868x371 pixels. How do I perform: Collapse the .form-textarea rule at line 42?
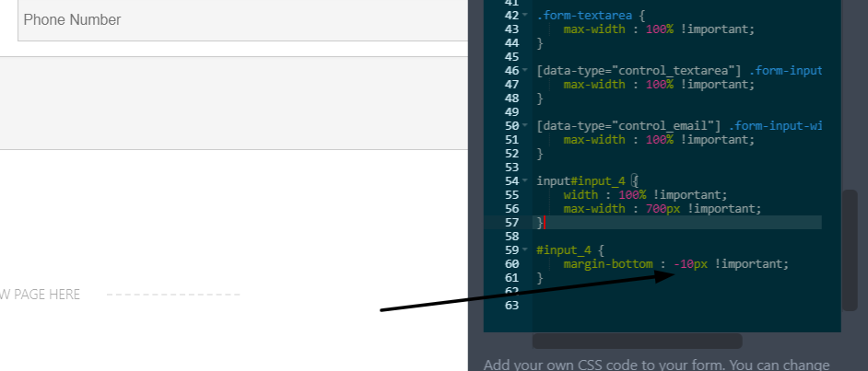coord(525,16)
